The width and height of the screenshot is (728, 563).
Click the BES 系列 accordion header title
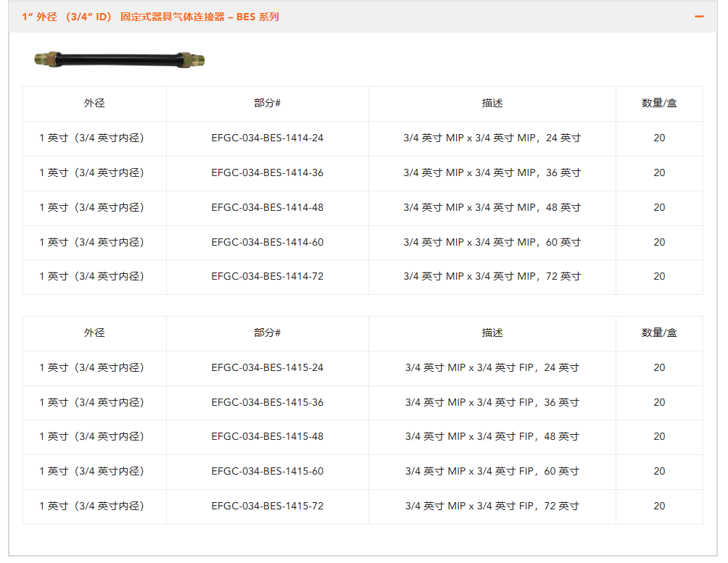coord(150,17)
